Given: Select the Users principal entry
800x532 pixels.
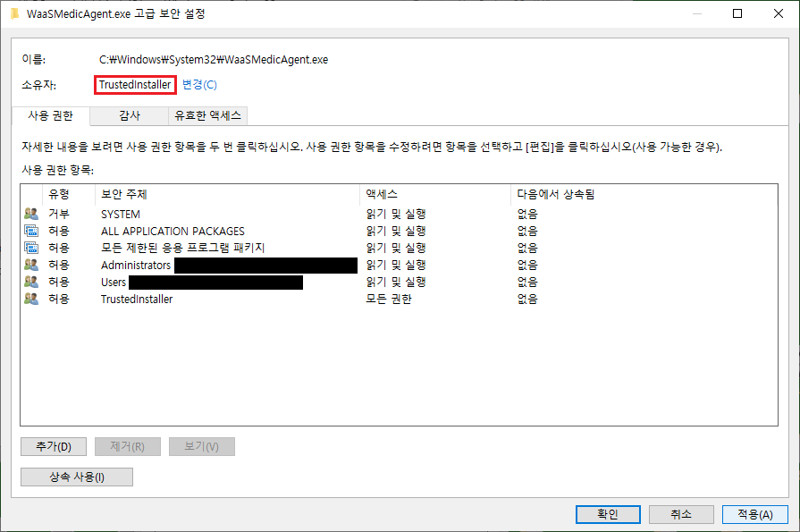Looking at the screenshot, I should [x=114, y=283].
